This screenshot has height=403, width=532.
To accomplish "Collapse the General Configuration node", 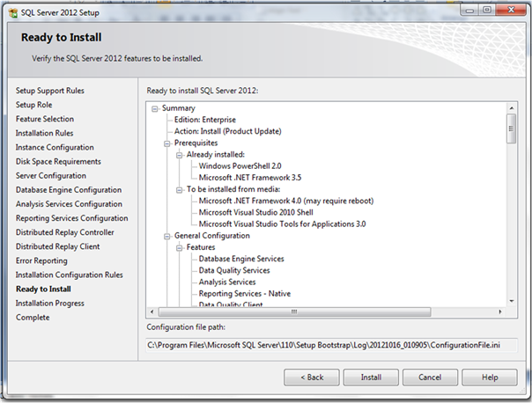I will [x=167, y=236].
